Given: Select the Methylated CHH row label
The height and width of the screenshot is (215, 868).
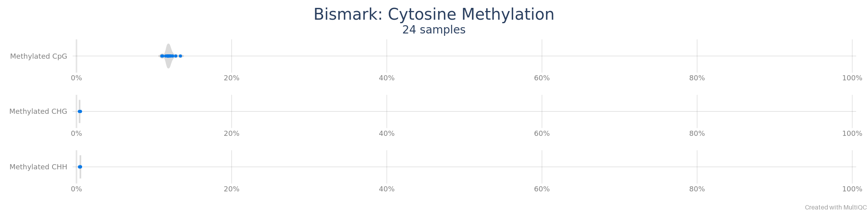Looking at the screenshot, I should 38,167.
